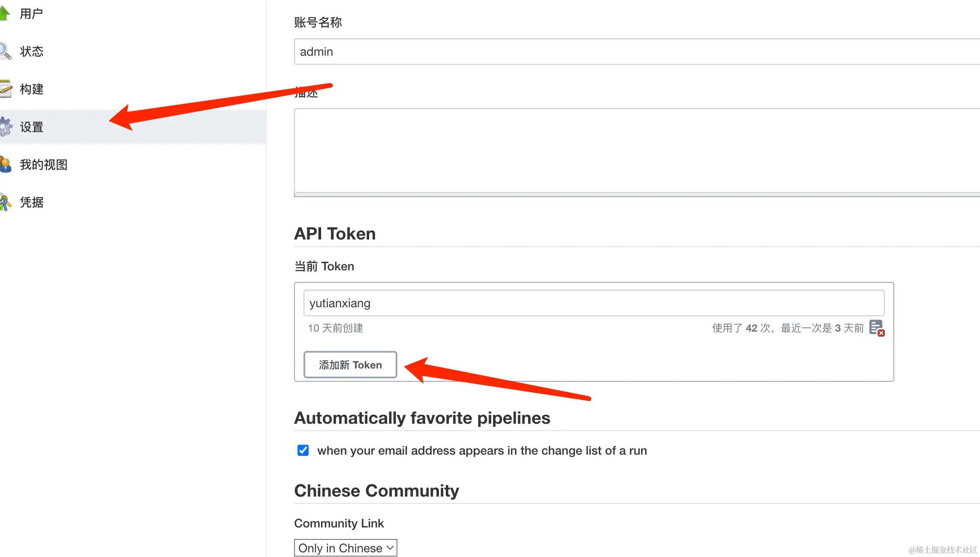Viewport: 980px width, 557px height.
Task: Open the 用户 sidebar menu item
Action: pyautogui.click(x=31, y=14)
